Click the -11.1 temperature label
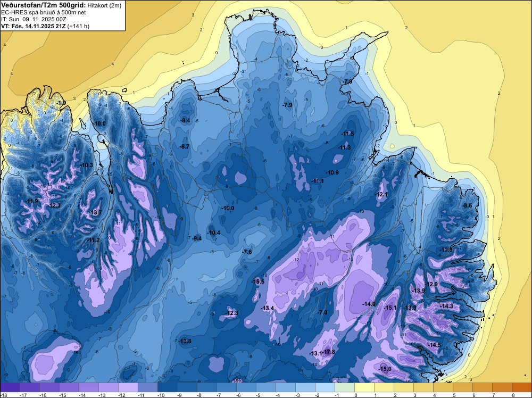This screenshot has height=398, width=532. (x=318, y=181)
